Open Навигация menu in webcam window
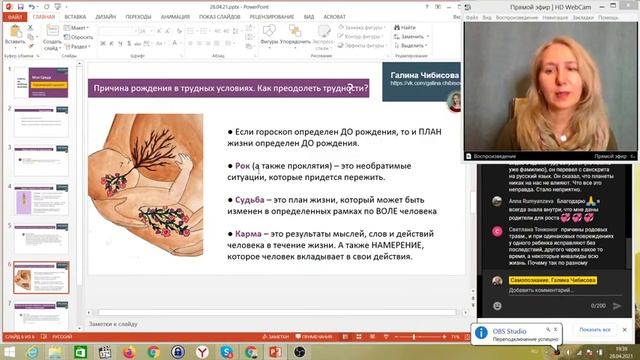640x360 pixels. click(555, 18)
